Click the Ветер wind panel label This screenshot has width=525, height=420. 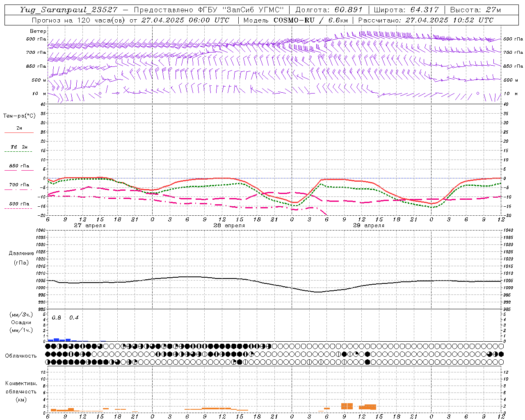point(38,31)
